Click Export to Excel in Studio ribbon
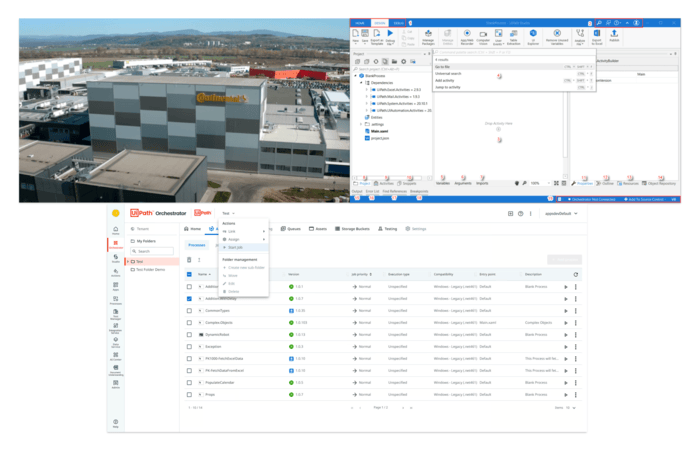700x452 pixels. [x=597, y=37]
